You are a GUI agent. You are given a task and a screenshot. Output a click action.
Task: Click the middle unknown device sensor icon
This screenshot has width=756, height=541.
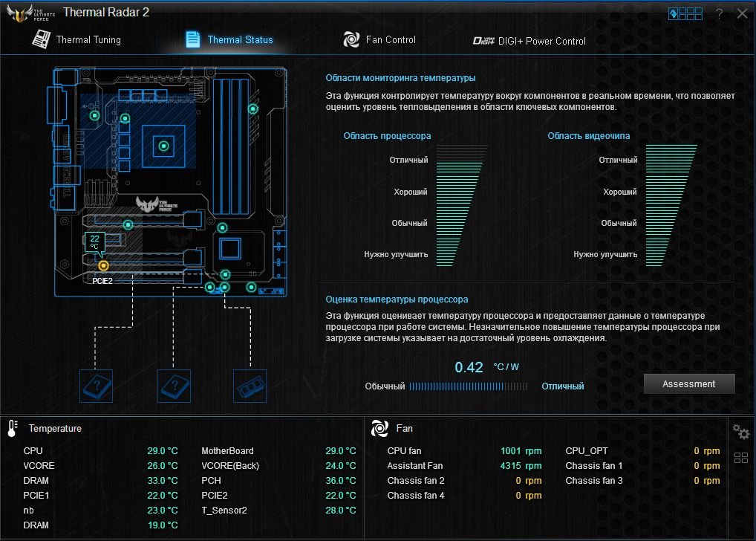click(x=174, y=386)
